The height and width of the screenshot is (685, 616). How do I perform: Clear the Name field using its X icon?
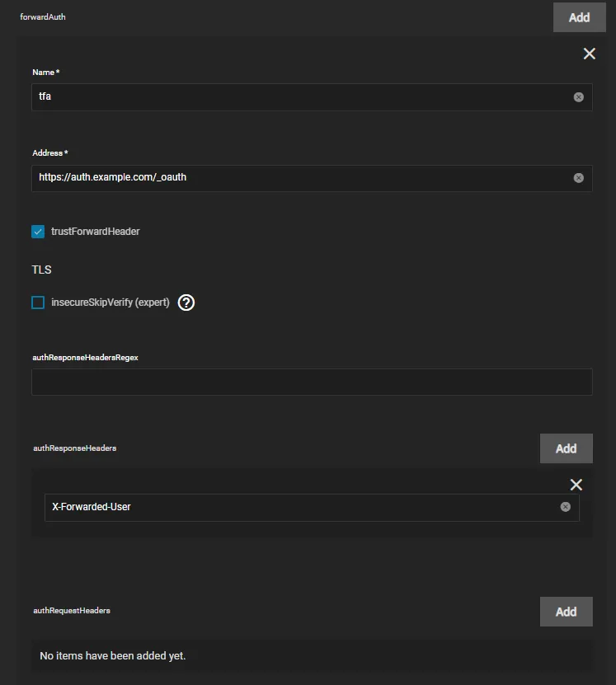[x=578, y=96]
